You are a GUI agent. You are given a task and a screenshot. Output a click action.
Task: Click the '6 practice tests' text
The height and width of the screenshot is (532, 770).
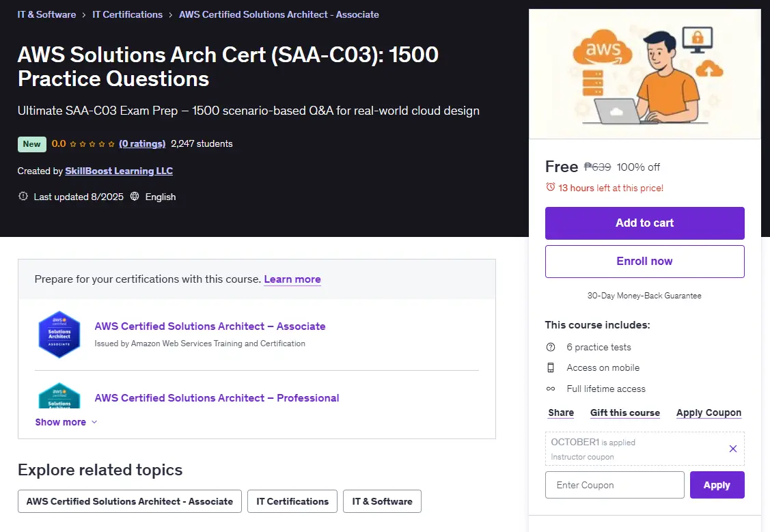(599, 347)
